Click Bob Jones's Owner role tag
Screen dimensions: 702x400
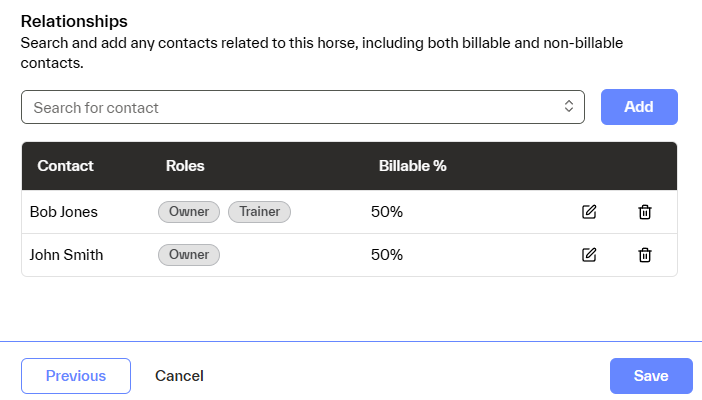point(189,212)
